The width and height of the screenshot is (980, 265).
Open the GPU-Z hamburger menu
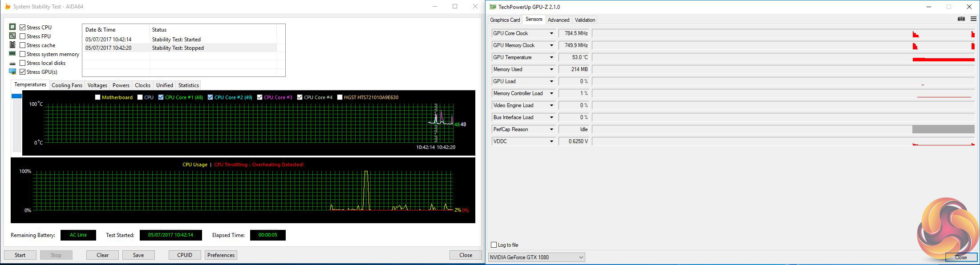[x=973, y=19]
